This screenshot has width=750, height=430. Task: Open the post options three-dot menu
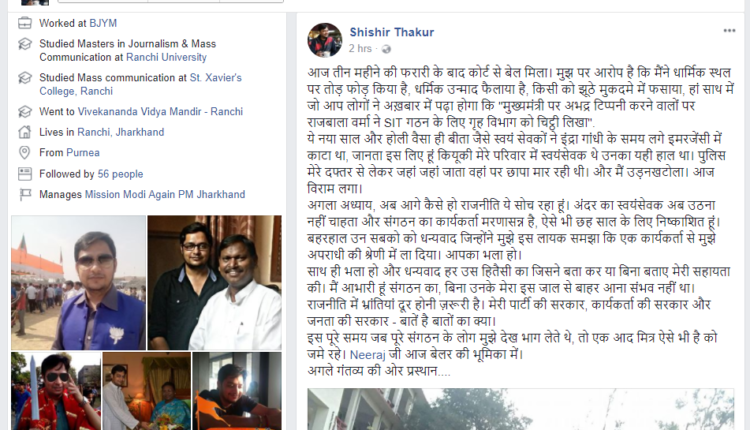[x=729, y=31]
